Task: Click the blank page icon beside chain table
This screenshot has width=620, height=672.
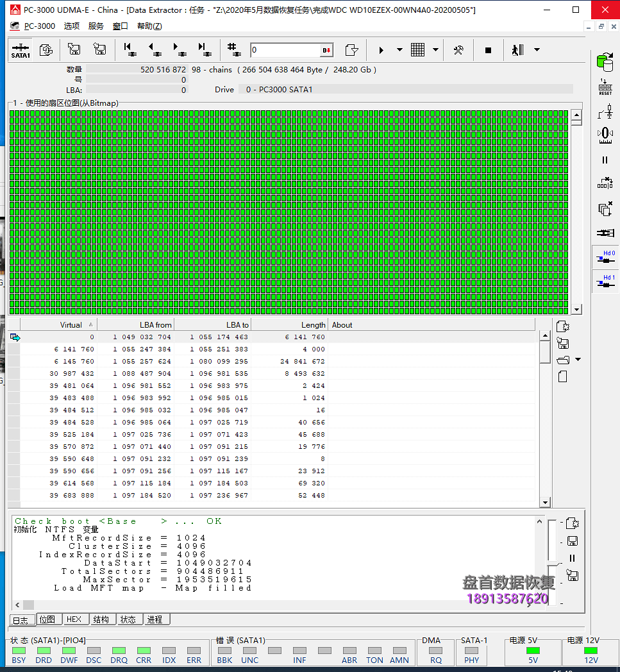Action: [x=562, y=376]
